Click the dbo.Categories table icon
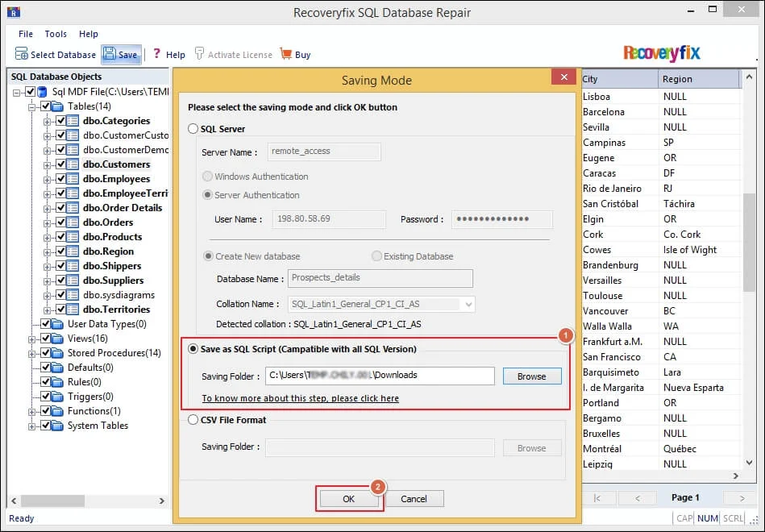This screenshot has height=532, width=765. point(73,121)
